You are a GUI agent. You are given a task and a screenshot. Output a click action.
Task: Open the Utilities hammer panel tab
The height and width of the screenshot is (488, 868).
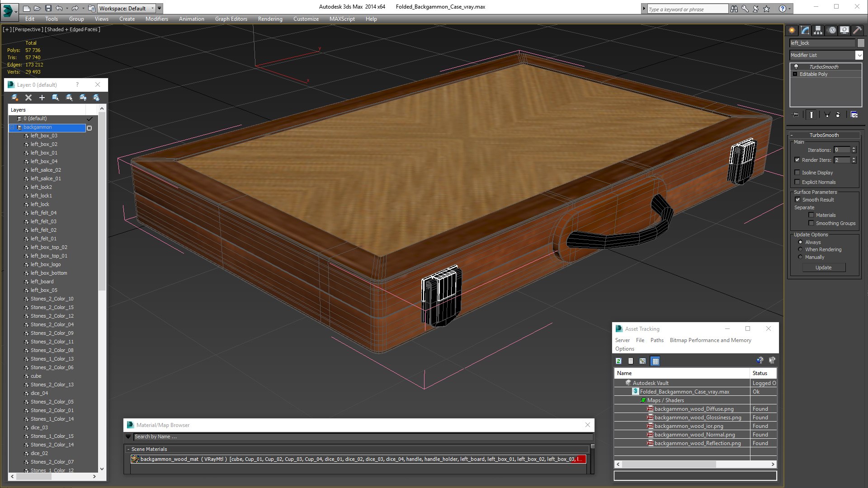pos(858,30)
